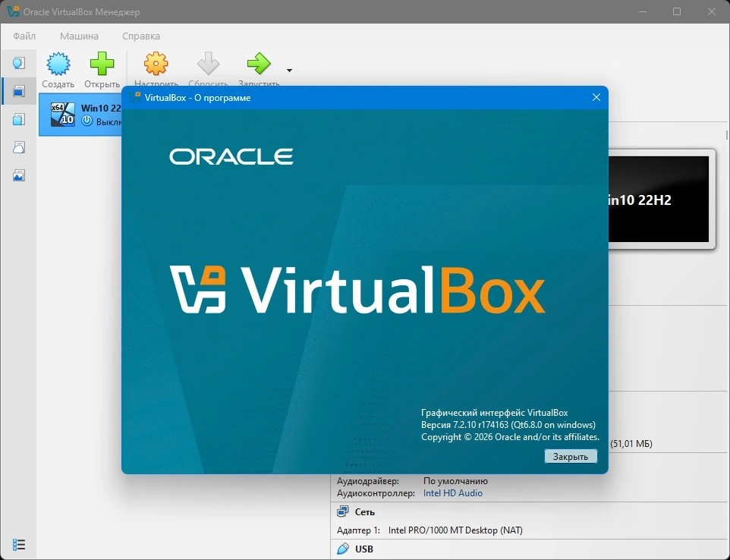Click the Oracle VirtualBox Менеджер title icon
The width and height of the screenshot is (730, 560).
point(13,11)
